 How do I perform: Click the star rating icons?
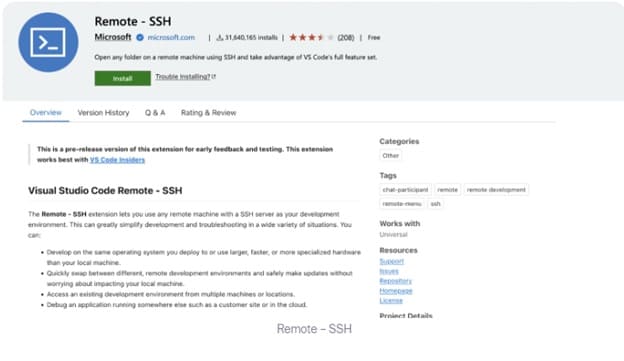(x=311, y=37)
